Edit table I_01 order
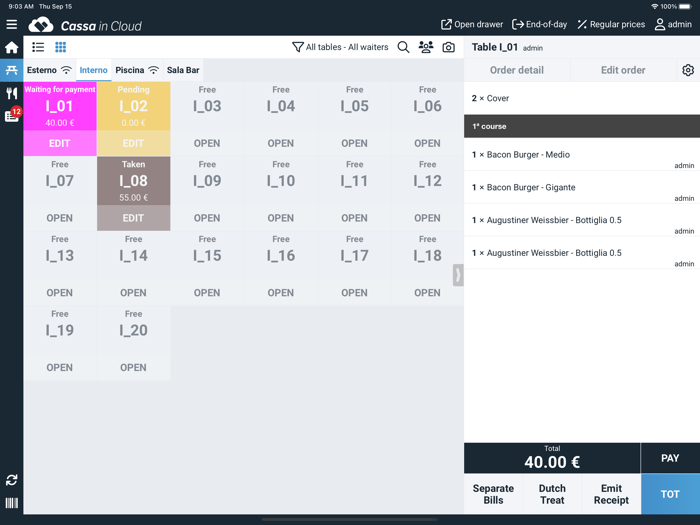The height and width of the screenshot is (525, 700). tap(60, 143)
